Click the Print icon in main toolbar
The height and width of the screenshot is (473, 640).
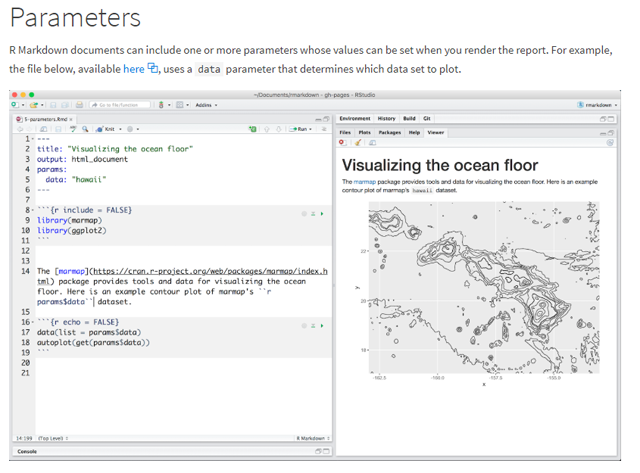point(80,105)
